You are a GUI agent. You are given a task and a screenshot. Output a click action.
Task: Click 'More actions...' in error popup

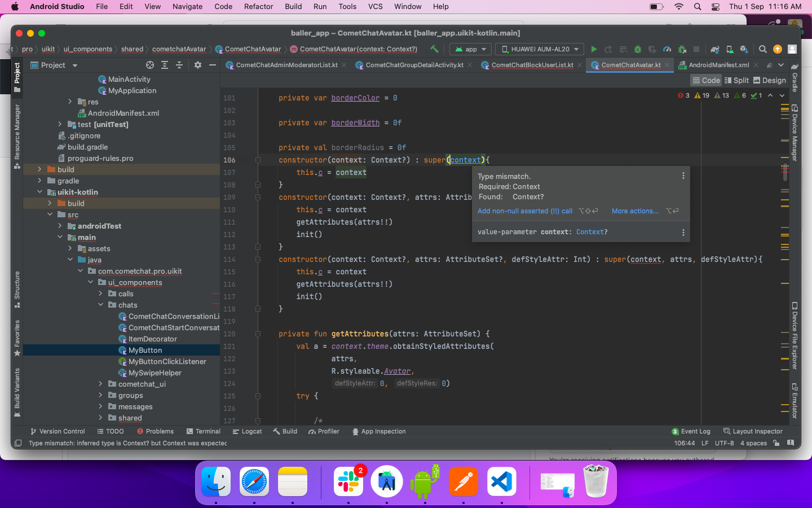tap(635, 211)
